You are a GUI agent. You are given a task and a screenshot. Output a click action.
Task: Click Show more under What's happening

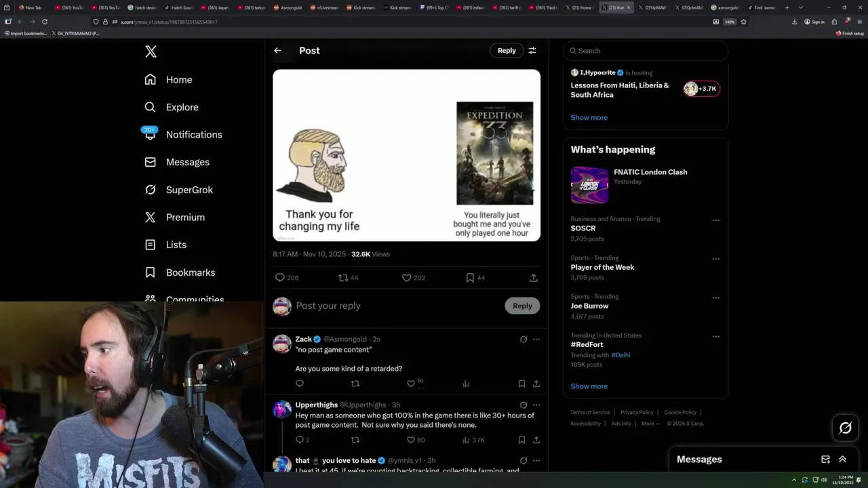click(x=589, y=386)
